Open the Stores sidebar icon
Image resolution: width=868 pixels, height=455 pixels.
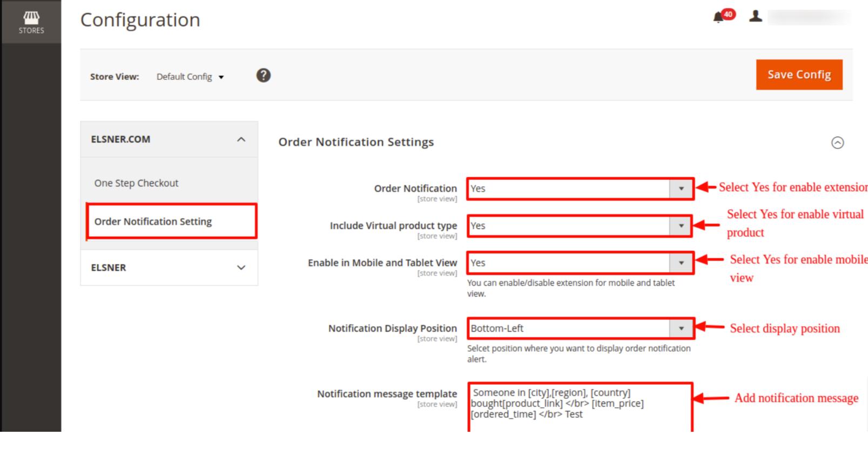pyautogui.click(x=31, y=22)
